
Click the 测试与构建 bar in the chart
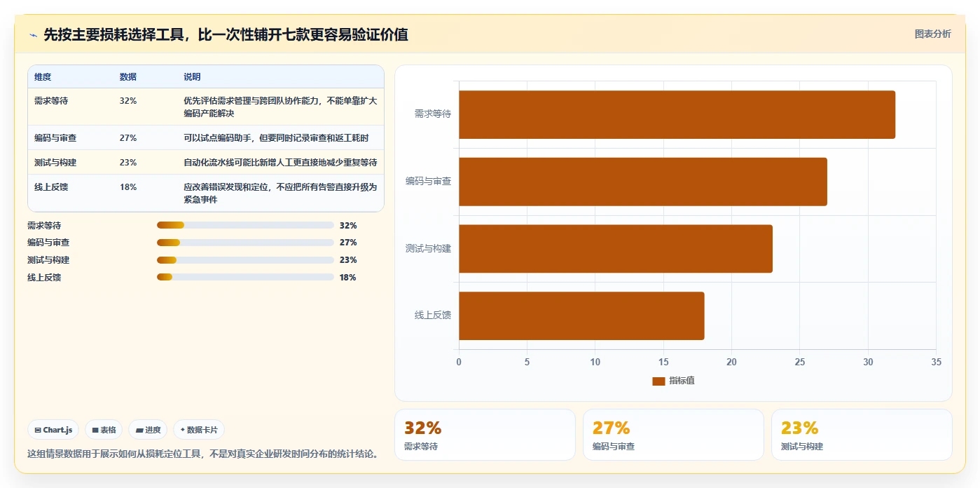coord(616,249)
